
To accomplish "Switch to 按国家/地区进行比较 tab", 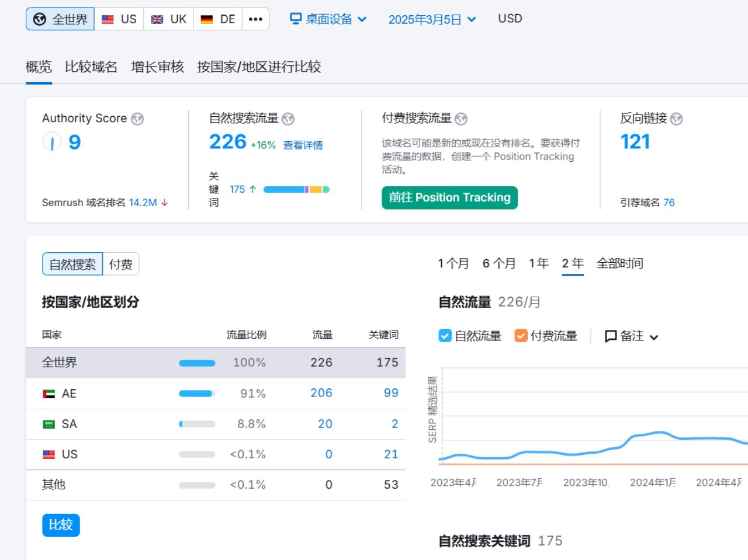I will (x=259, y=67).
